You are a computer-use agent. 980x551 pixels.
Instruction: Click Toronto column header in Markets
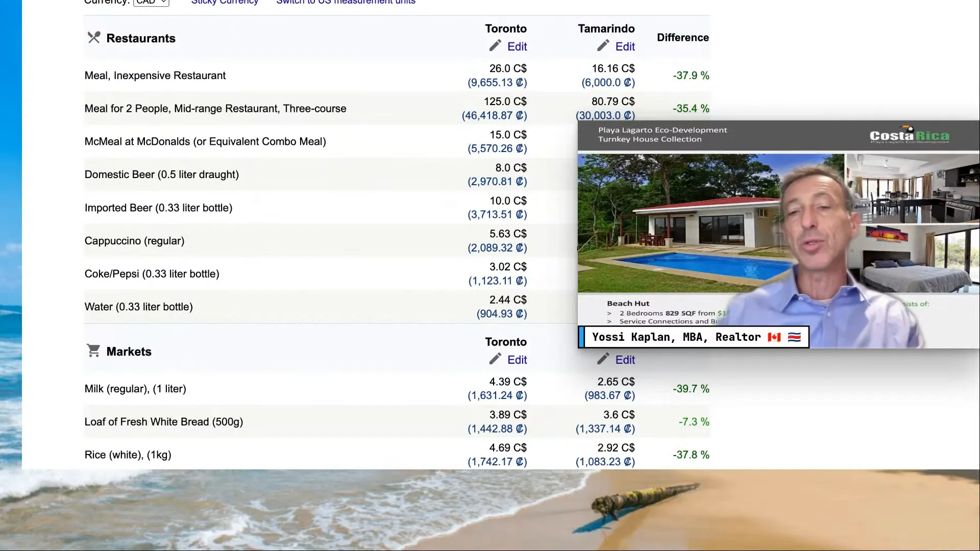506,342
